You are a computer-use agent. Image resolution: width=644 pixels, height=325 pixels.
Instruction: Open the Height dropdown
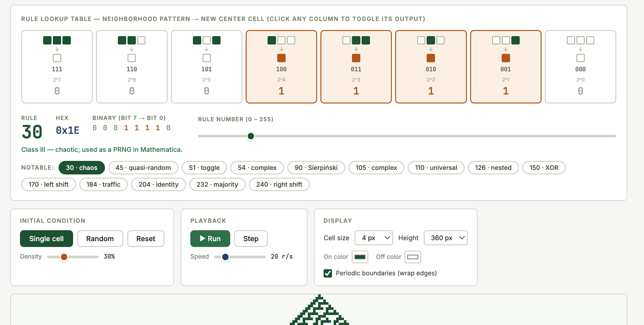[x=446, y=238]
